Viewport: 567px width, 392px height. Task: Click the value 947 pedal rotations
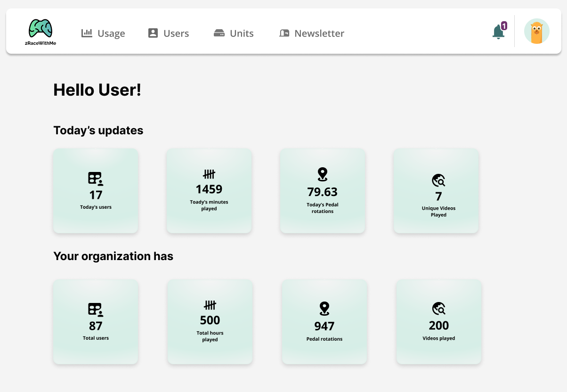coord(324,326)
